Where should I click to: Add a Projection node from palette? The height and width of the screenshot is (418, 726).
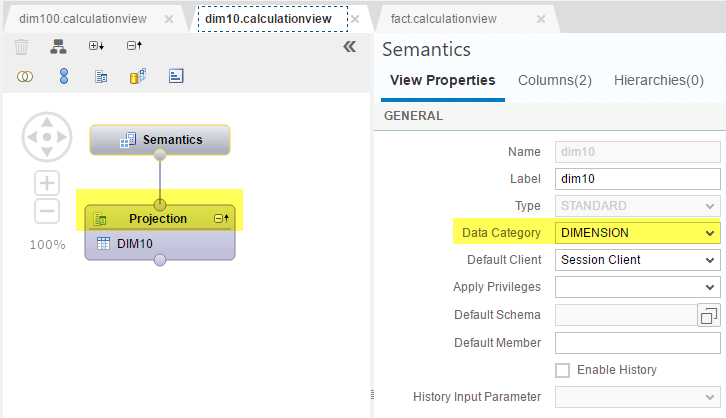[x=101, y=76]
